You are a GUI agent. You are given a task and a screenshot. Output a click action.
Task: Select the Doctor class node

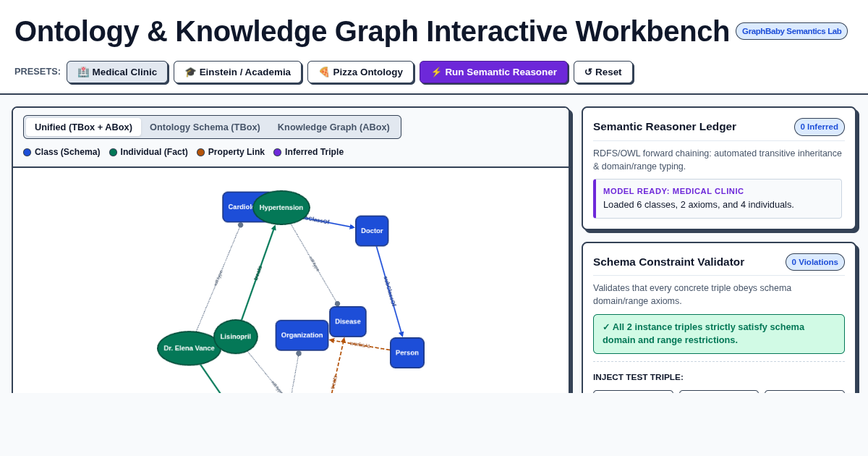(372, 231)
